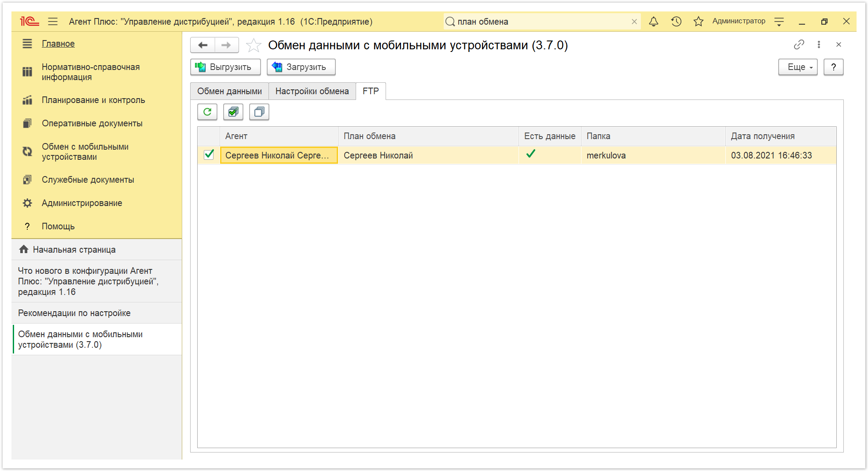Open notifications bell
Viewport: 868px width, 471px height.
[x=654, y=21]
